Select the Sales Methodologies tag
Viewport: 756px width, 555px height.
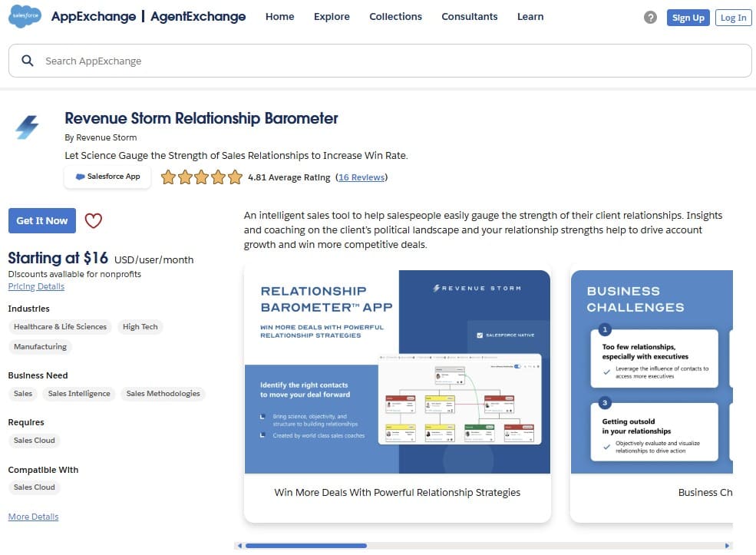point(163,394)
